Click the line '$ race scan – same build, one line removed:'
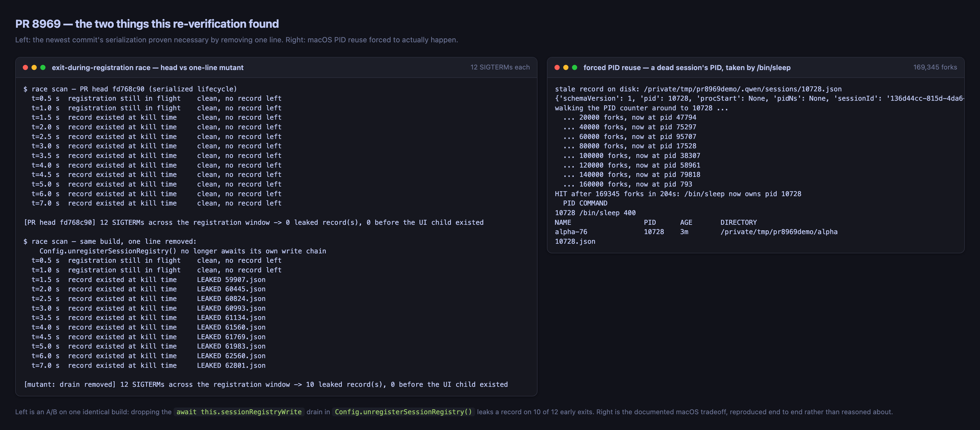Viewport: 980px width, 430px height. coord(110,241)
